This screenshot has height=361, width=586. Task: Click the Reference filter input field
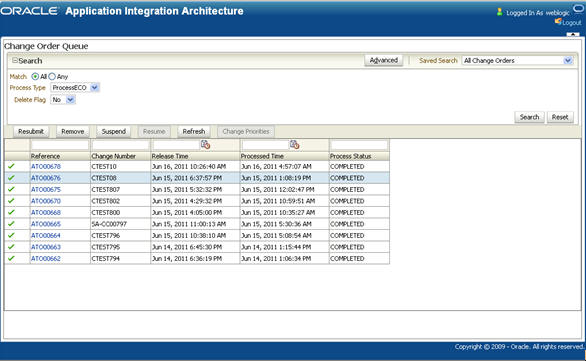(x=60, y=145)
